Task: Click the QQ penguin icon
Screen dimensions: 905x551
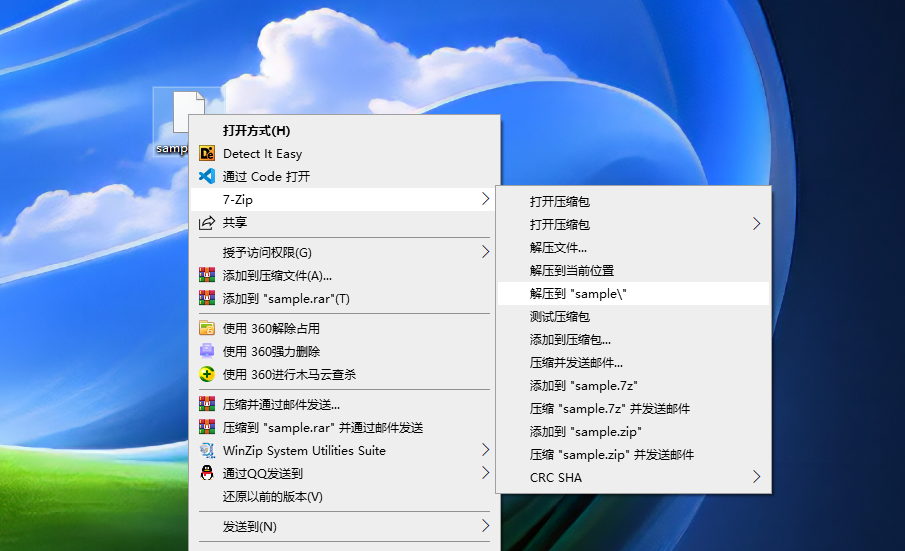Action: 207,473
